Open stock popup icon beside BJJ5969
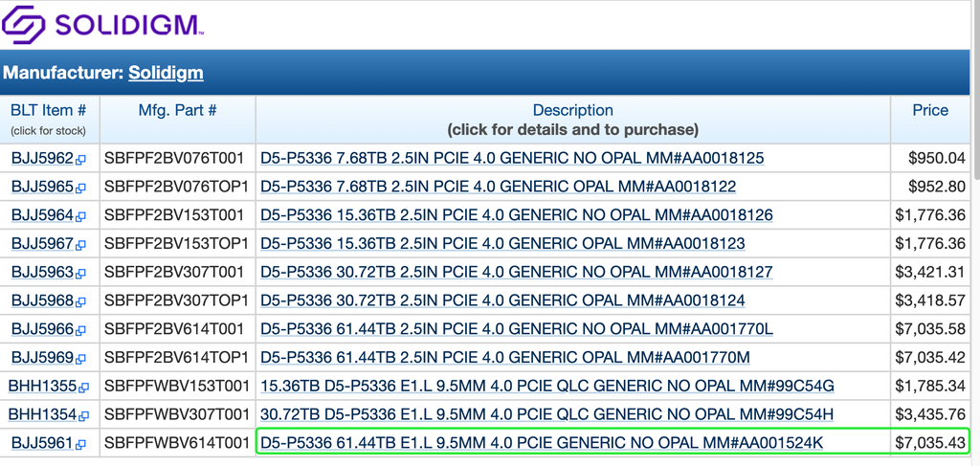Image resolution: width=980 pixels, height=466 pixels. click(x=80, y=360)
